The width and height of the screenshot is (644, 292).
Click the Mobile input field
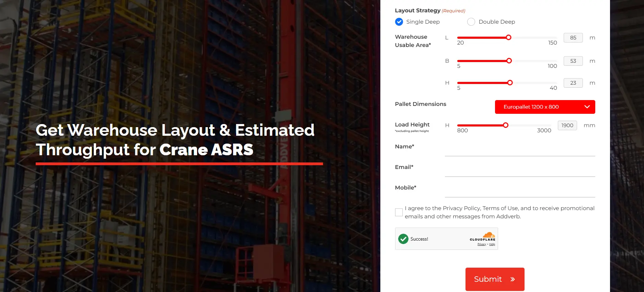pos(520,191)
